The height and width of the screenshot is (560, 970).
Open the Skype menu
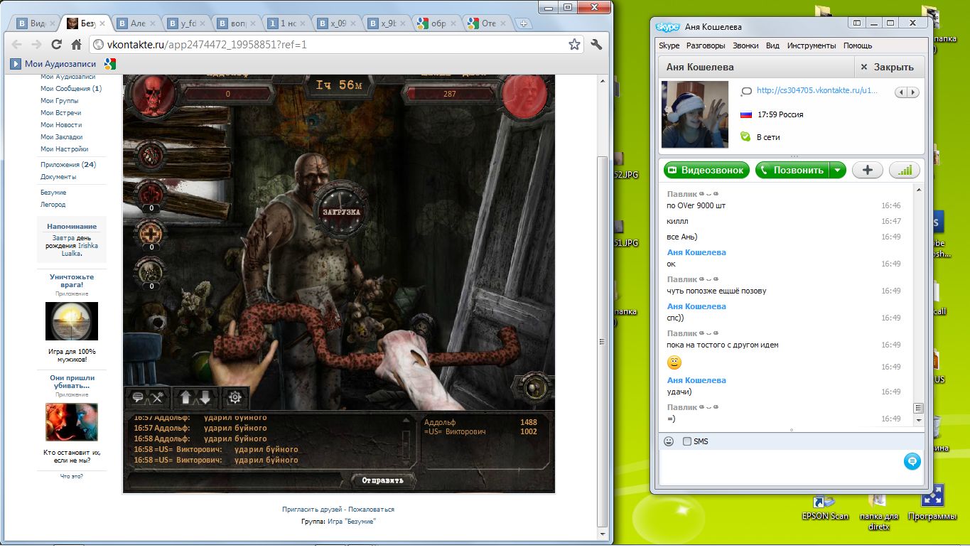[669, 45]
